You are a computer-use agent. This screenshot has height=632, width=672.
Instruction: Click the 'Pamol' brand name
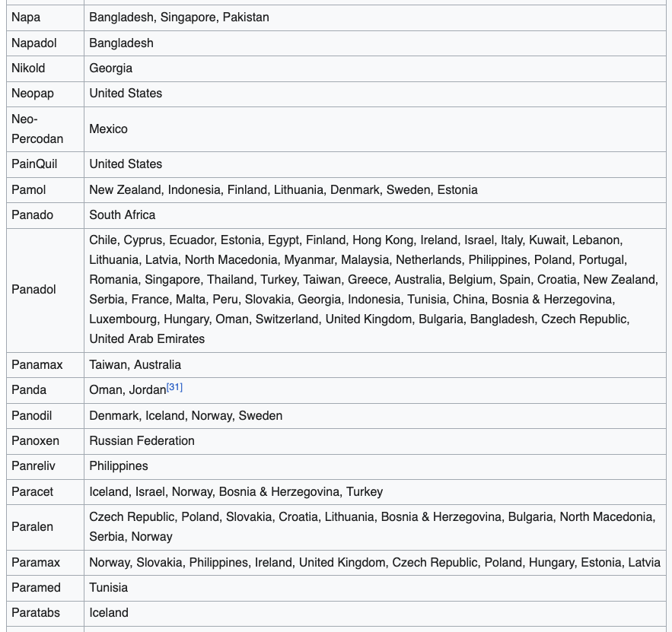[x=29, y=190]
